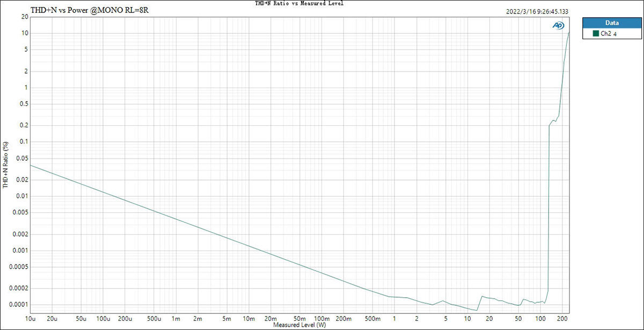Click the 1m tick label on horizontal axis
The image size is (644, 330).
(x=175, y=318)
